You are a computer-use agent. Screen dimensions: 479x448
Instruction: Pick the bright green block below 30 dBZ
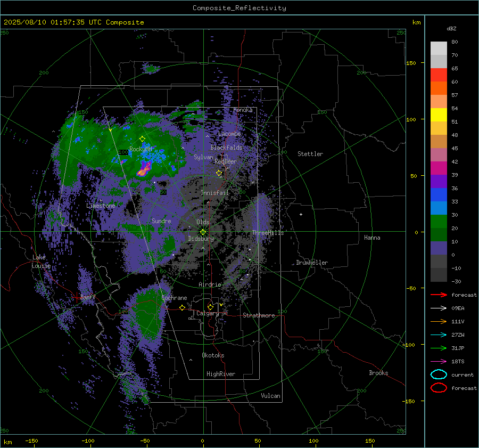[x=439, y=221]
